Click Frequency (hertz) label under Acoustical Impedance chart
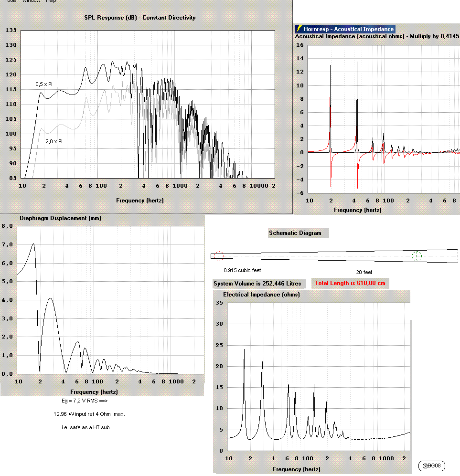460x476 pixels. pos(358,210)
